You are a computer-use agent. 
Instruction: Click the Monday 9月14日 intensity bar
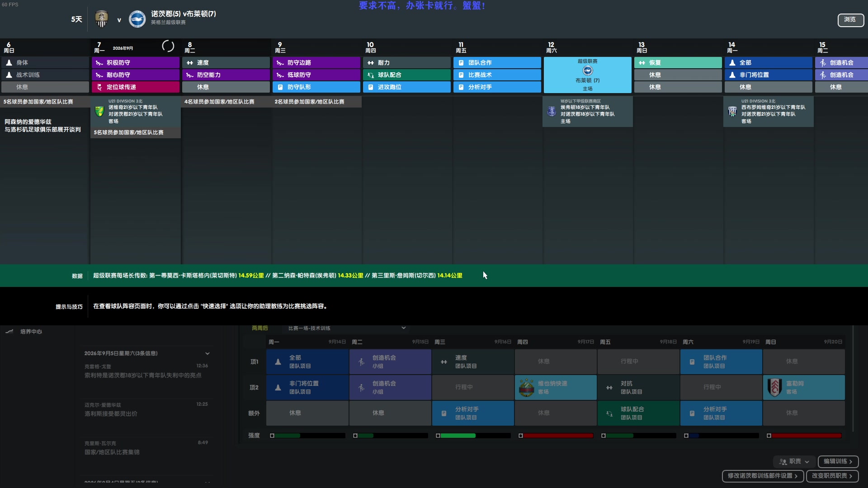(x=310, y=436)
